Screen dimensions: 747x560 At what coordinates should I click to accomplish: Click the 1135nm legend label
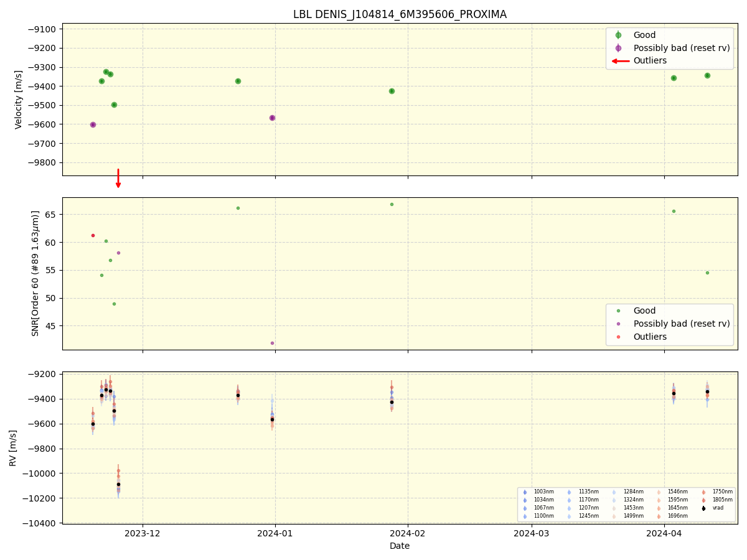pyautogui.click(x=589, y=492)
